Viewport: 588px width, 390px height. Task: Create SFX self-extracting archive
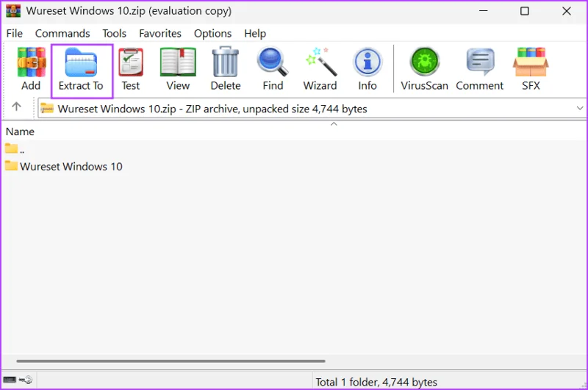pyautogui.click(x=531, y=69)
